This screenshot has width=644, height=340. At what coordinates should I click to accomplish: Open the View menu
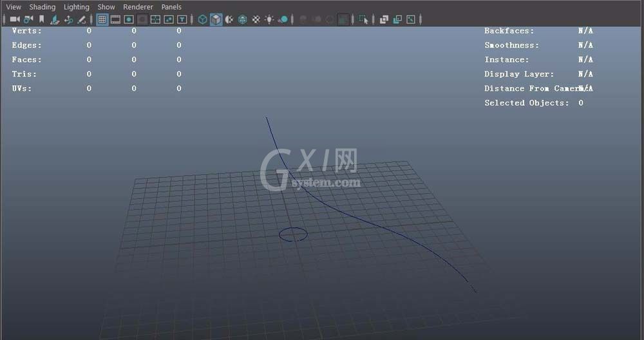(14, 7)
